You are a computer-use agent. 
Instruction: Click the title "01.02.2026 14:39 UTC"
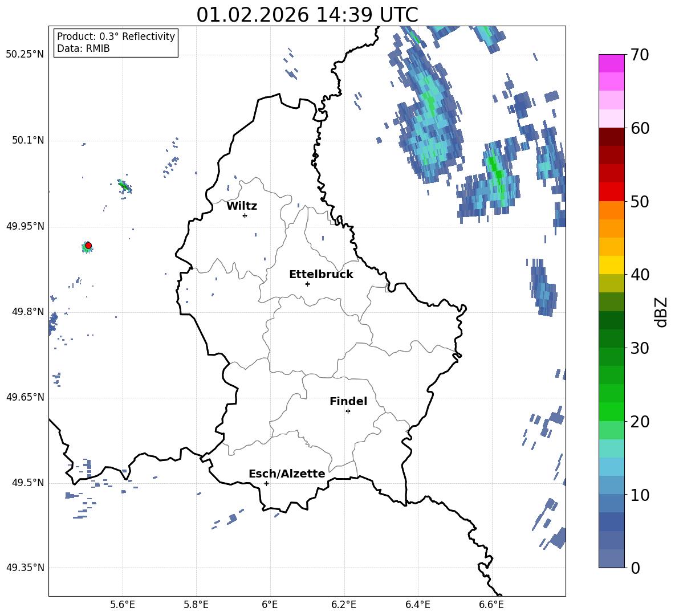click(x=307, y=15)
